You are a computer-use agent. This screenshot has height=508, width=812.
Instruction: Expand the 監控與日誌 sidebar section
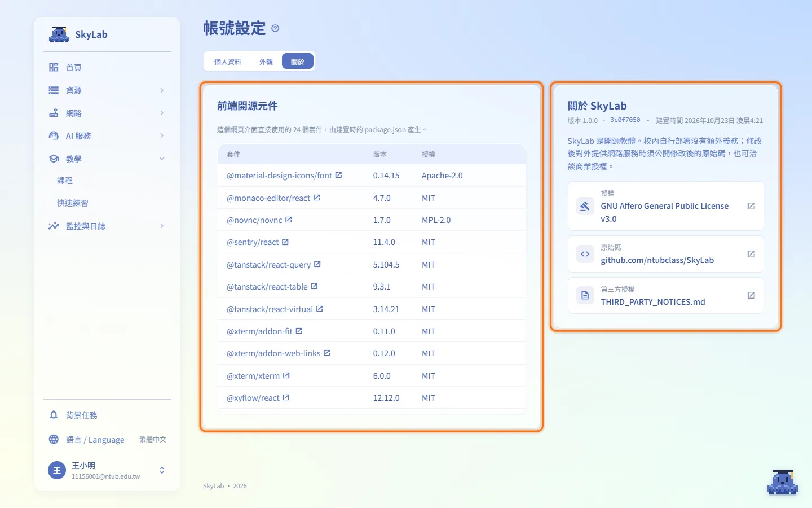coord(107,226)
